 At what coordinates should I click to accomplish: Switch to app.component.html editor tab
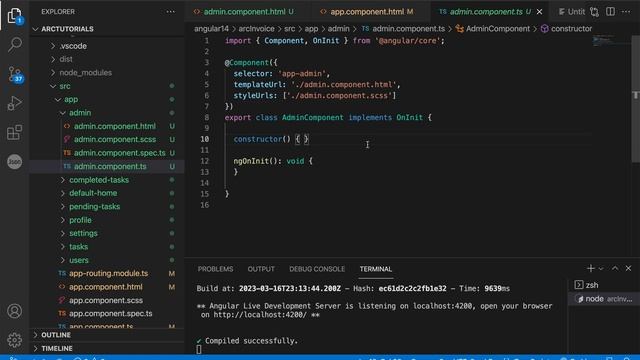tap(367, 12)
